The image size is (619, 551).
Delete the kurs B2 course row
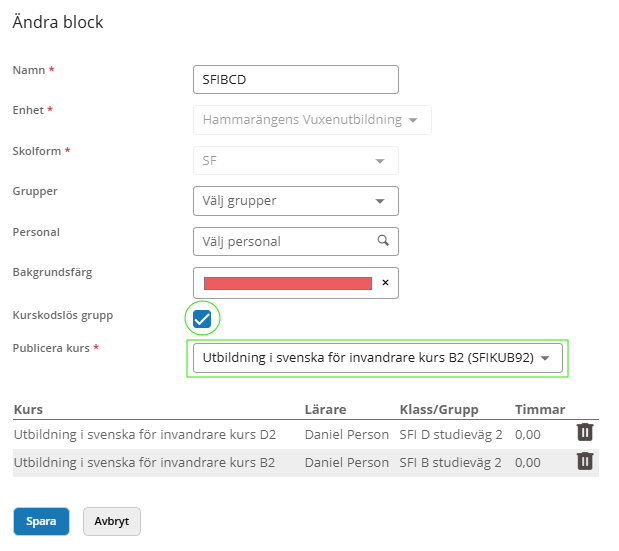(585, 461)
